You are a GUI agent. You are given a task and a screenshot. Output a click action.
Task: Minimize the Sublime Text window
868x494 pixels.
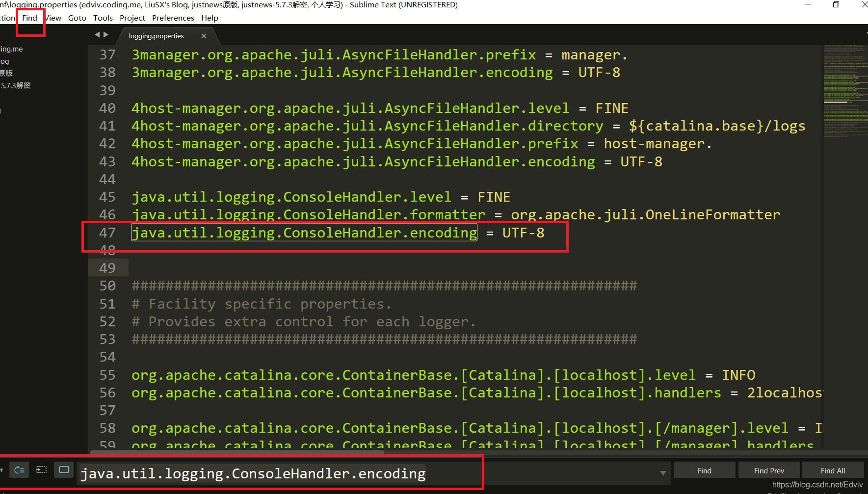808,5
